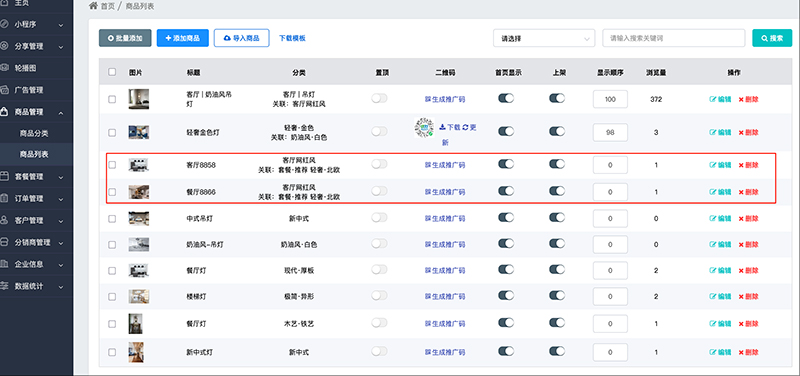Expand the 分享管理 sidebar menu
This screenshot has width=800, height=376.
point(61,46)
